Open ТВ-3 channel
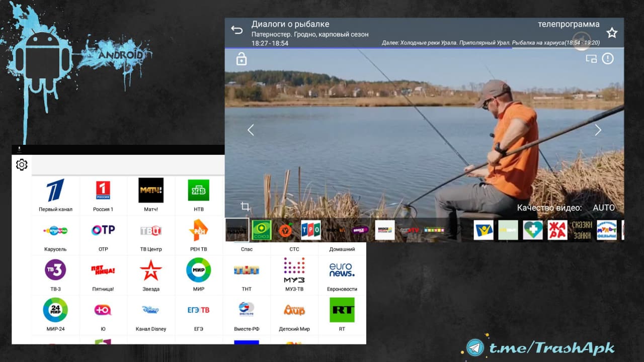Viewport: 644px width, 362px height. [x=55, y=275]
